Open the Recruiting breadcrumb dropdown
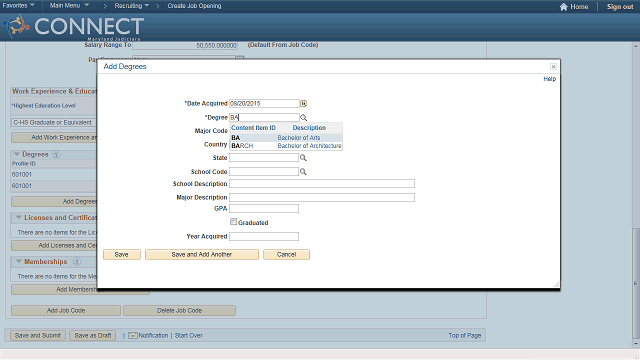Viewport: 640px width, 360px height. coord(131,6)
